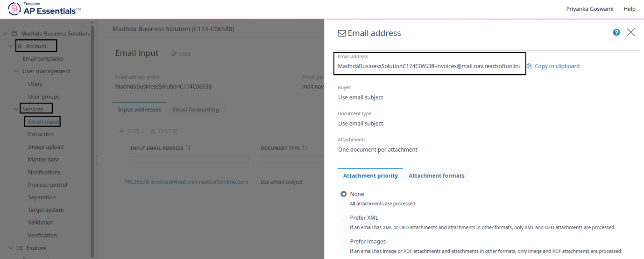Sort by document type arrows
This screenshot has width=644, height=259.
[305, 148]
